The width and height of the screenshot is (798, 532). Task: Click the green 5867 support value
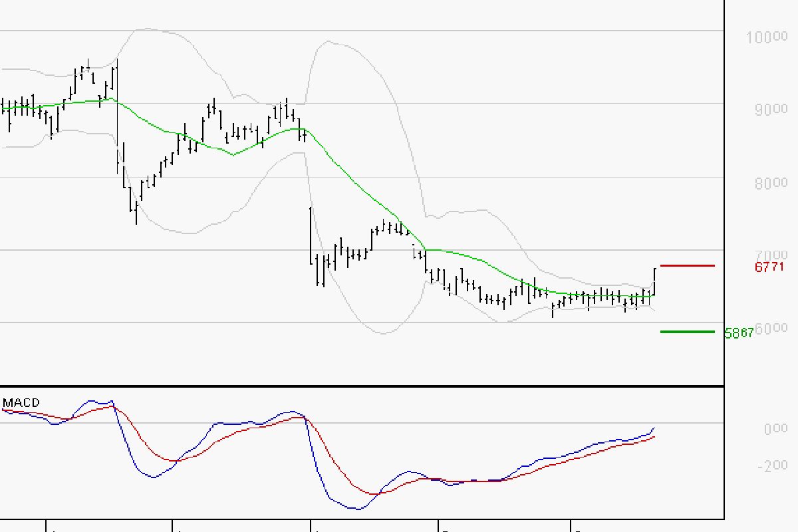pos(739,333)
